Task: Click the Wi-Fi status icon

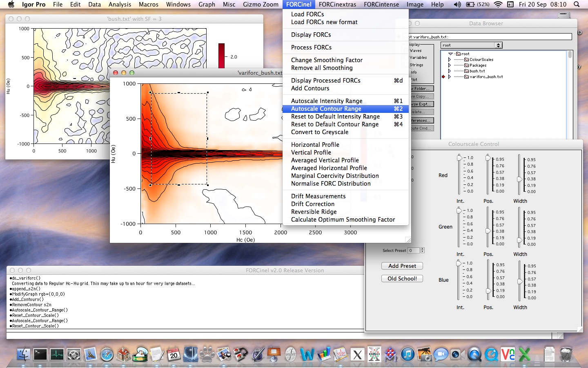Action: click(x=498, y=4)
